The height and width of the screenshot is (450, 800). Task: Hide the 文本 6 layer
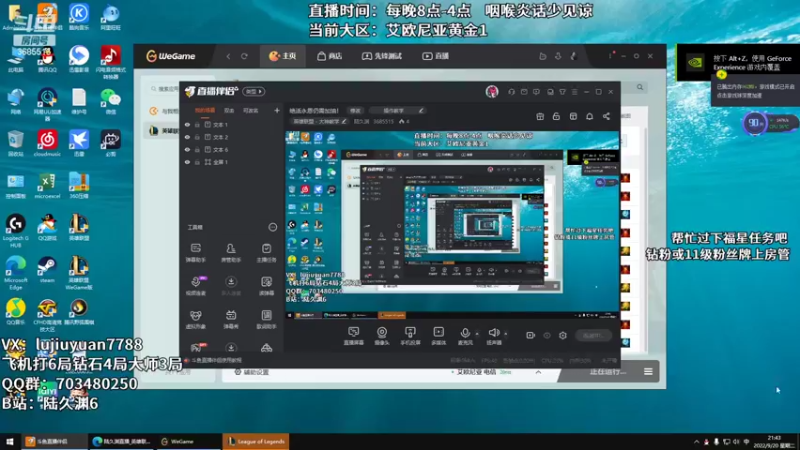(187, 149)
